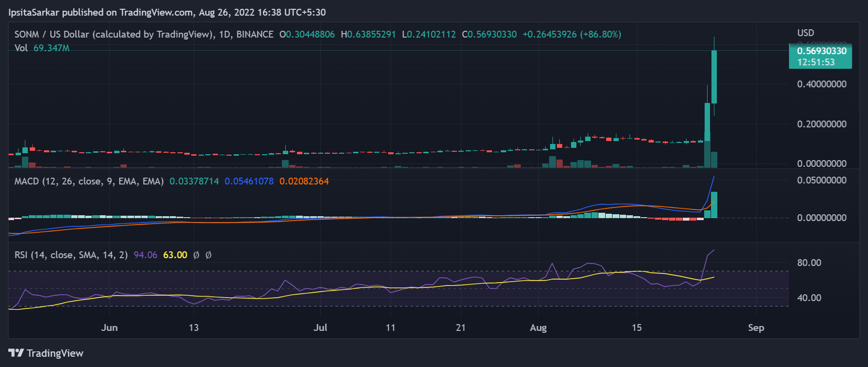
Task: Select the RSI moving average value 63.00
Action: (175, 255)
